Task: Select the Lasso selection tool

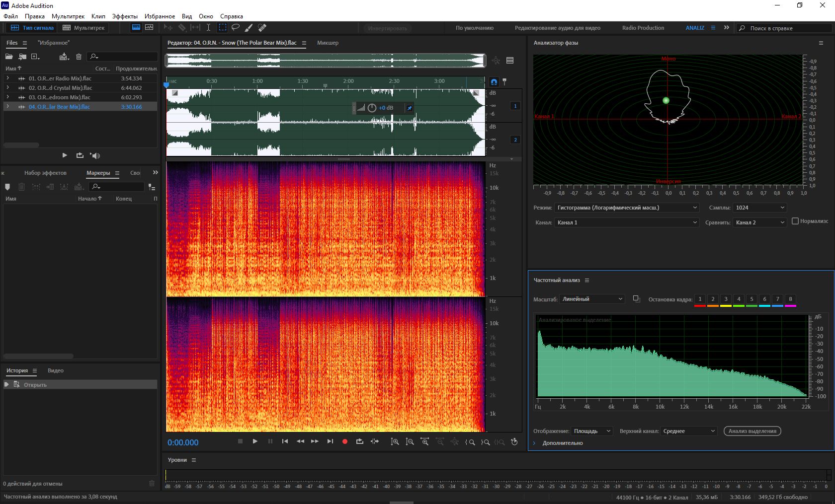Action: point(236,28)
